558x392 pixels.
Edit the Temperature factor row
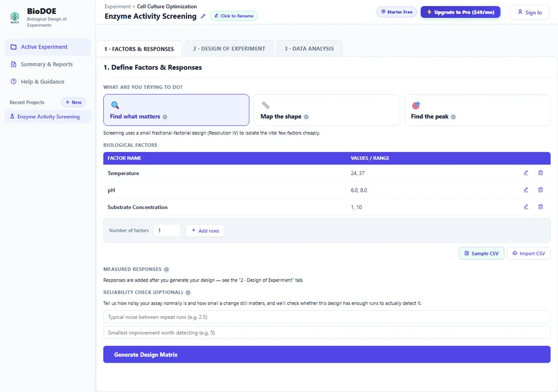tap(526, 173)
